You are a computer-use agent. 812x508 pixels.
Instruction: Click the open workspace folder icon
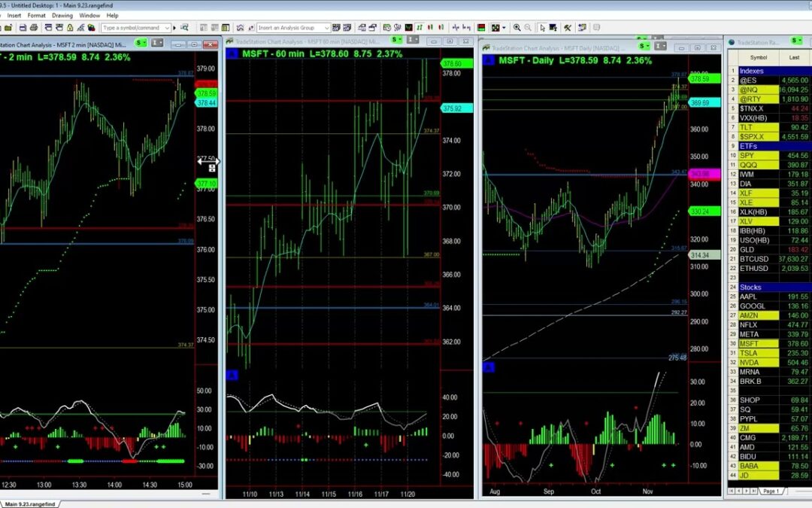pyautogui.click(x=8, y=28)
